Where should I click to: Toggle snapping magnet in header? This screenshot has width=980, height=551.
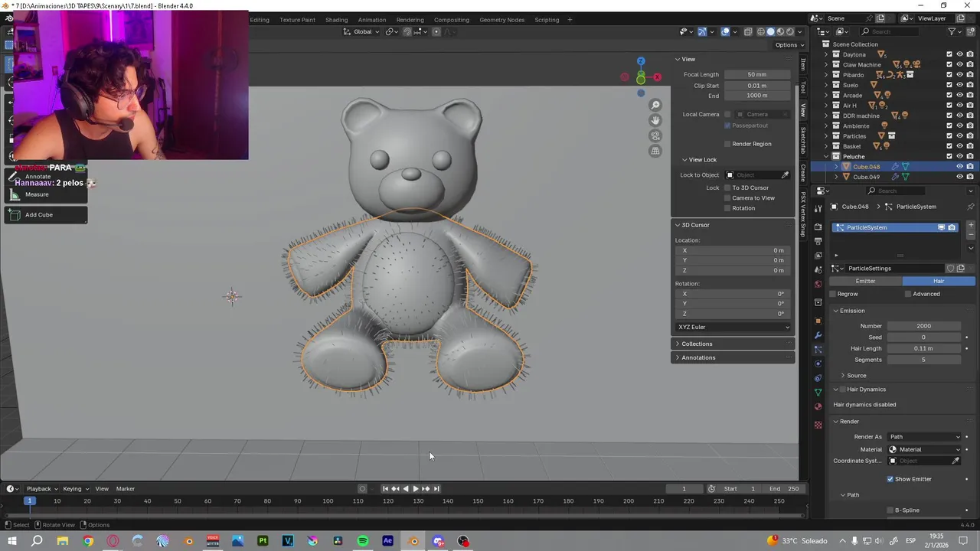407,31
